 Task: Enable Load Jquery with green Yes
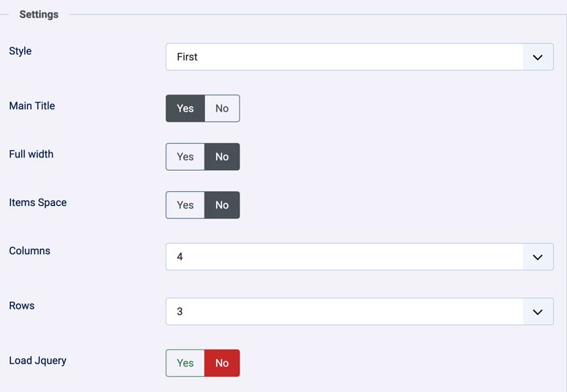(x=185, y=363)
